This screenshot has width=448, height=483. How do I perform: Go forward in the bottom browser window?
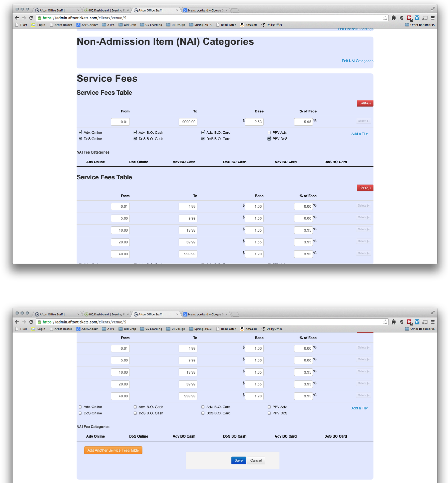tap(24, 322)
